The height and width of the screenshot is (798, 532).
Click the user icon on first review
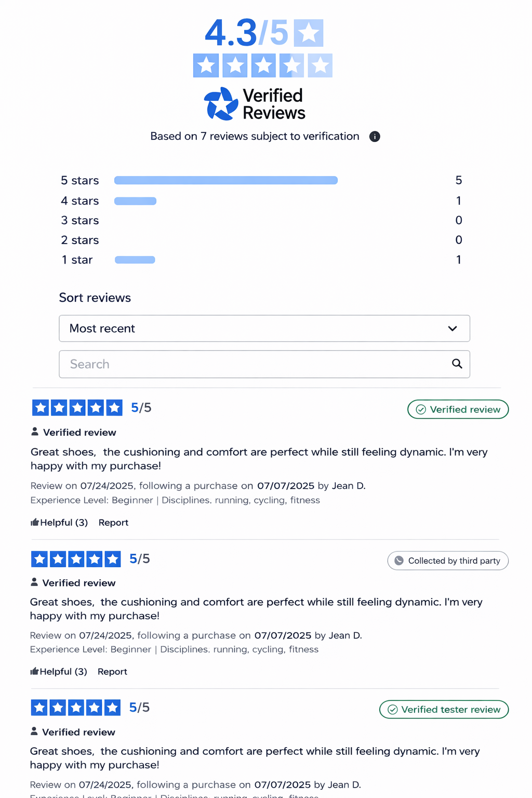click(x=35, y=432)
